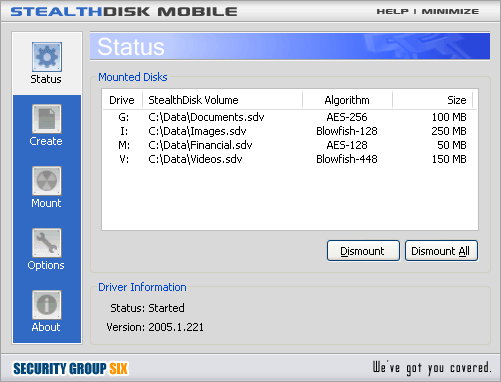Click the Status sidebar label
The height and width of the screenshot is (382, 501).
click(x=46, y=79)
